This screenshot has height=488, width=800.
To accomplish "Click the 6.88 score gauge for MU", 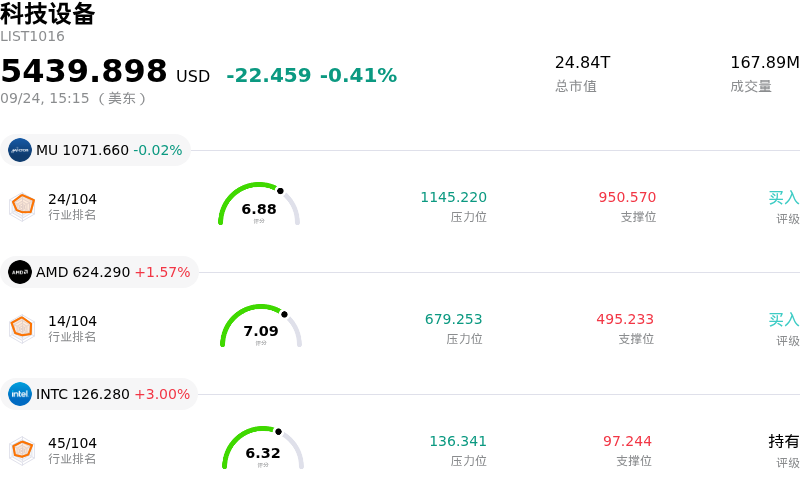I will [259, 204].
